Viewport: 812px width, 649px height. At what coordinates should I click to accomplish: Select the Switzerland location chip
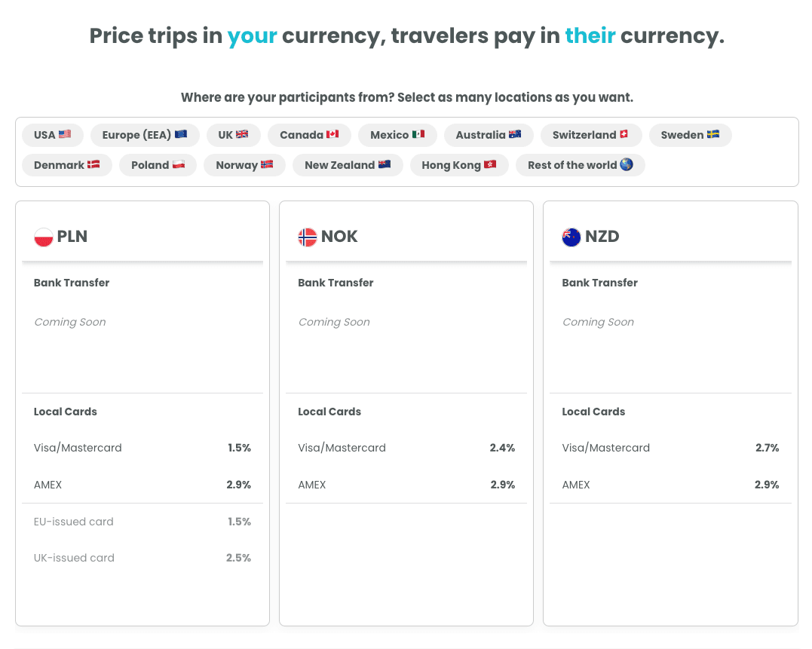pos(590,135)
